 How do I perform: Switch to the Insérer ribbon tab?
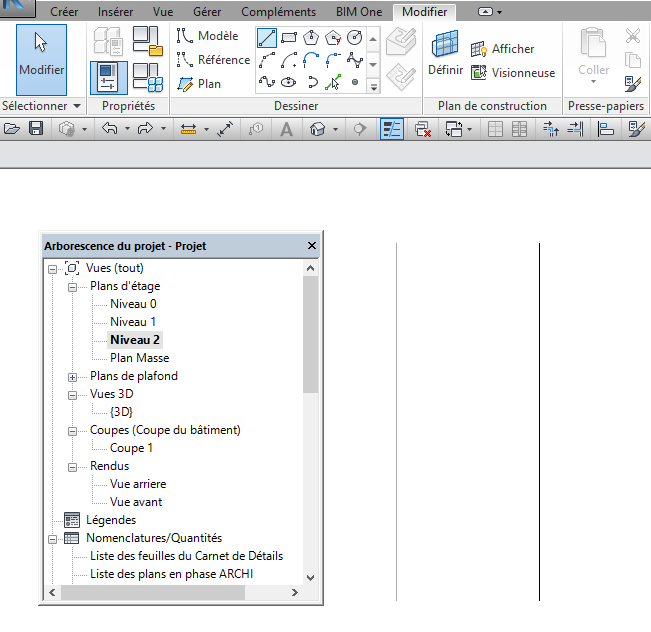coord(115,12)
